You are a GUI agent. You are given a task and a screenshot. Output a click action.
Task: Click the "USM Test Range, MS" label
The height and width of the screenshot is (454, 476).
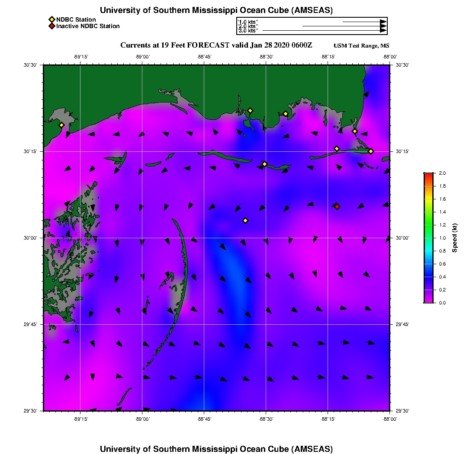tap(361, 46)
